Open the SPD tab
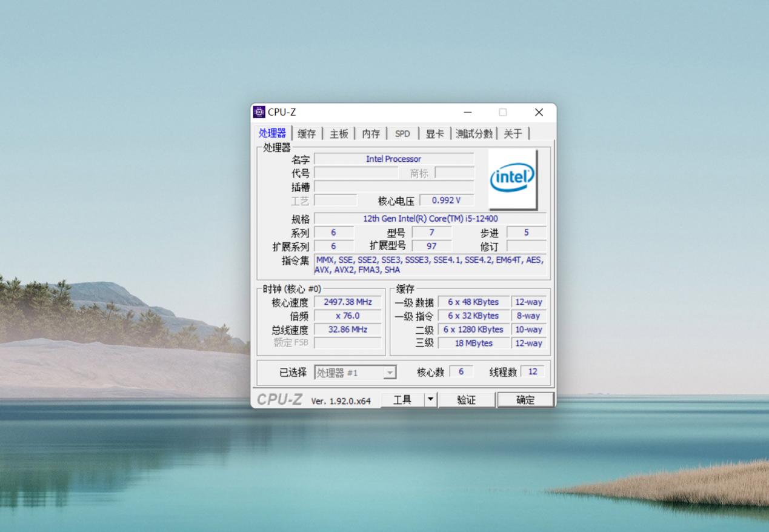 (402, 133)
